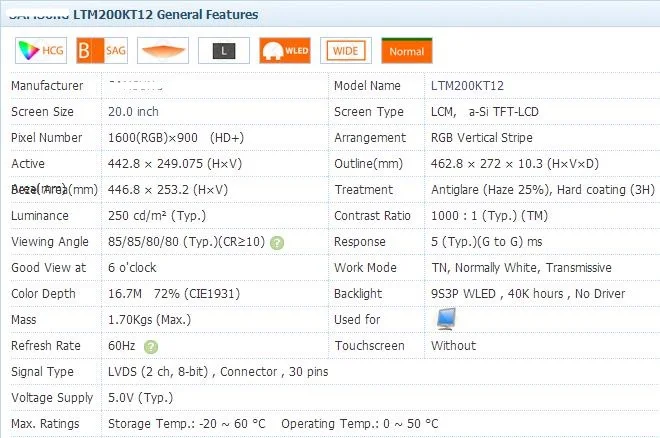
Task: Select the 85/85/80/80 viewing angle value
Action: click(x=186, y=242)
